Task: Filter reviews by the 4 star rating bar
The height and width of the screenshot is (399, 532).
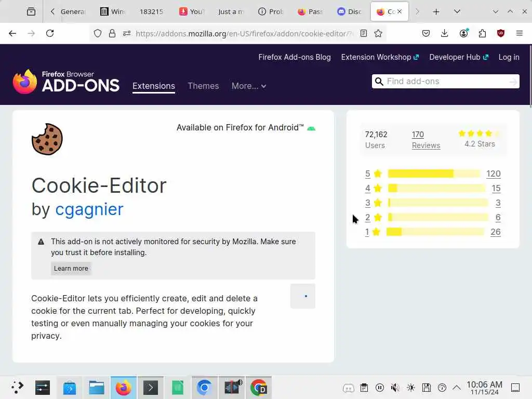Action: 436,188
